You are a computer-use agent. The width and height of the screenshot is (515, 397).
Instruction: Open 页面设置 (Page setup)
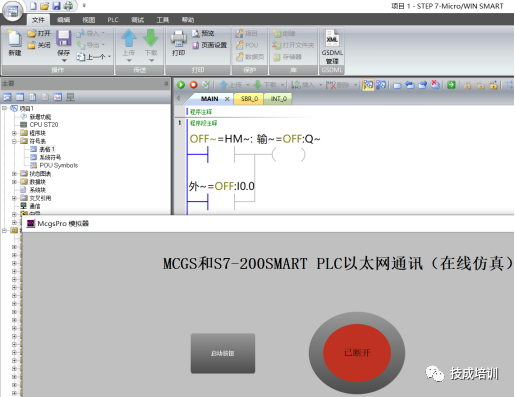coord(210,45)
